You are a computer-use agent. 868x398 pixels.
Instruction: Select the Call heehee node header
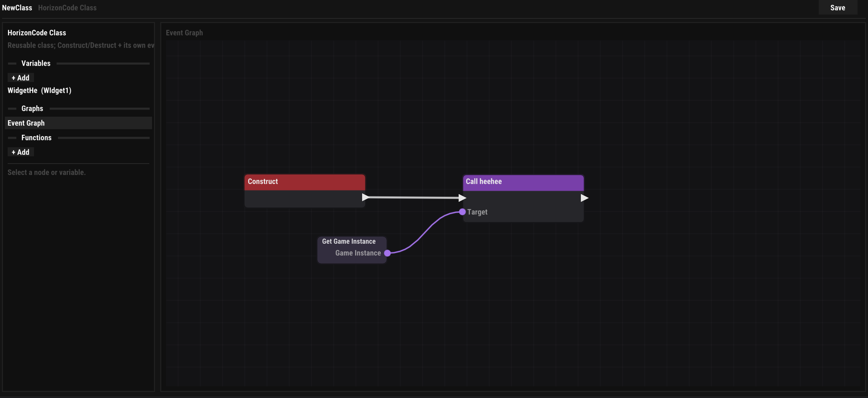(x=523, y=183)
